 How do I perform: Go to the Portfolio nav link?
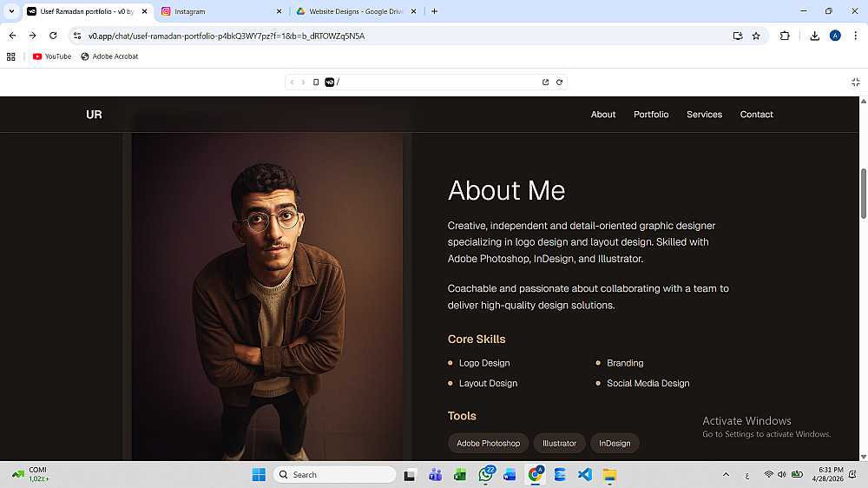[651, 115]
